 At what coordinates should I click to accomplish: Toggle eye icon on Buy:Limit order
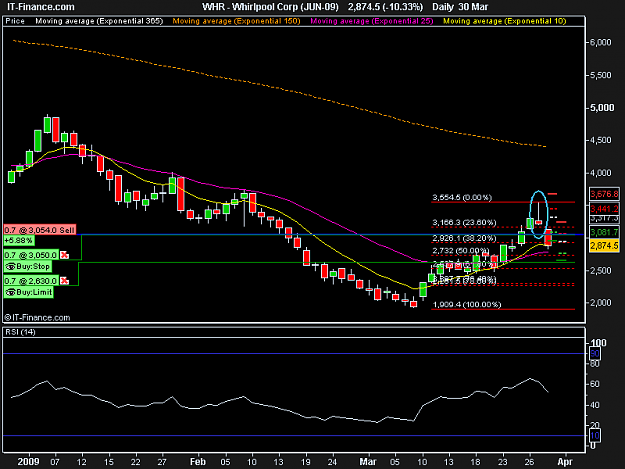[11, 292]
